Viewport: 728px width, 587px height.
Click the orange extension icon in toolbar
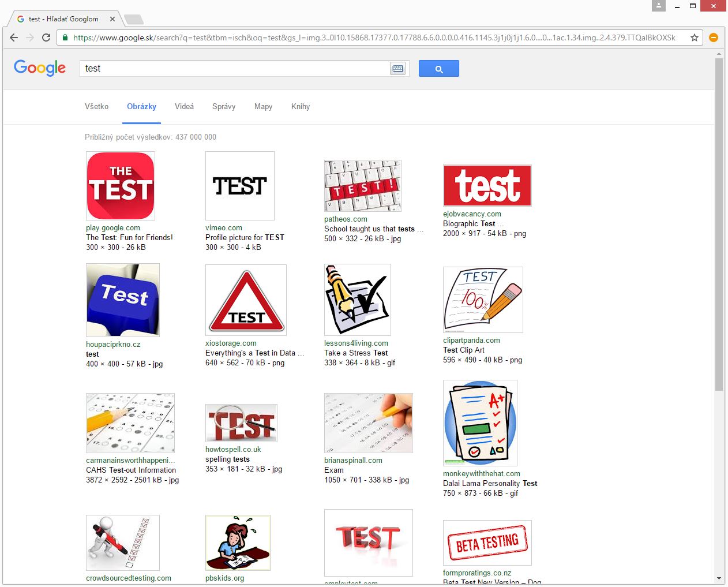(714, 38)
